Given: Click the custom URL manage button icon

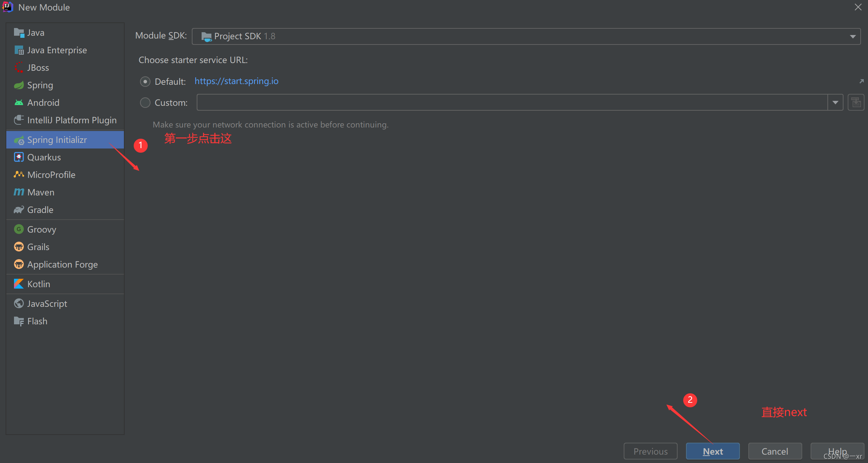Looking at the screenshot, I should pyautogui.click(x=856, y=103).
